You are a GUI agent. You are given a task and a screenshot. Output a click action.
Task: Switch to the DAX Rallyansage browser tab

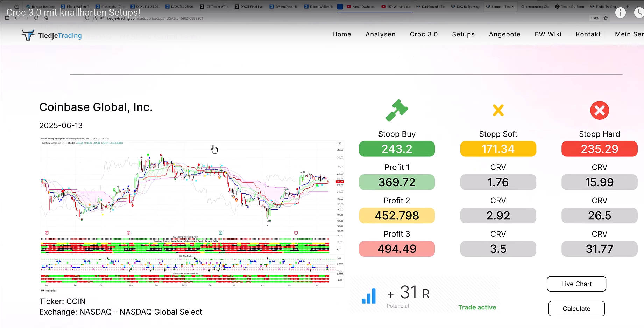(465, 7)
